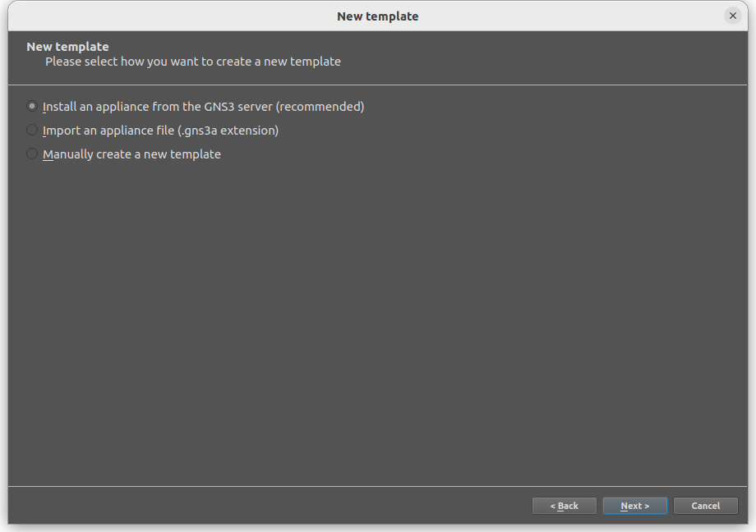Click the empty footer space left of Back
This screenshot has width=756, height=532.
(x=270, y=506)
